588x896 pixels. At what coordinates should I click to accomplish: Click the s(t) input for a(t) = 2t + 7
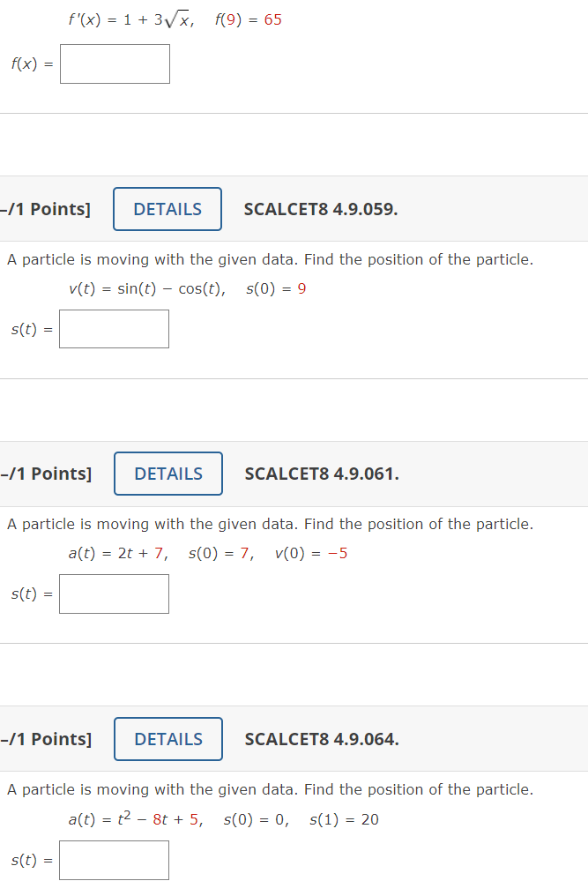114,594
